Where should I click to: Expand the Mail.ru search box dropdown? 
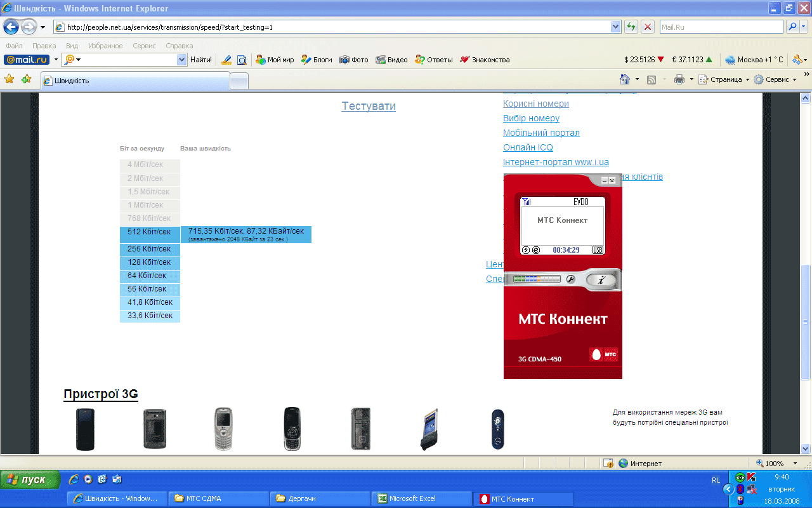pyautogui.click(x=181, y=60)
